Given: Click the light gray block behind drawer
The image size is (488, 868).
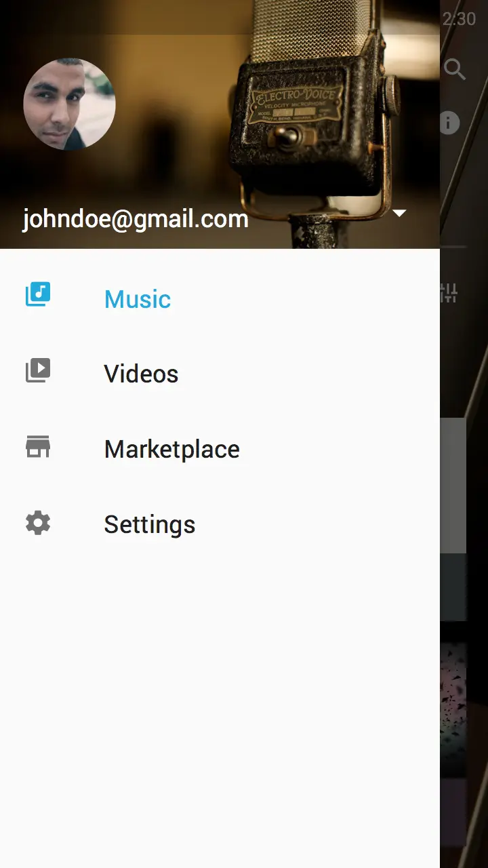Looking at the screenshot, I should pyautogui.click(x=453, y=485).
